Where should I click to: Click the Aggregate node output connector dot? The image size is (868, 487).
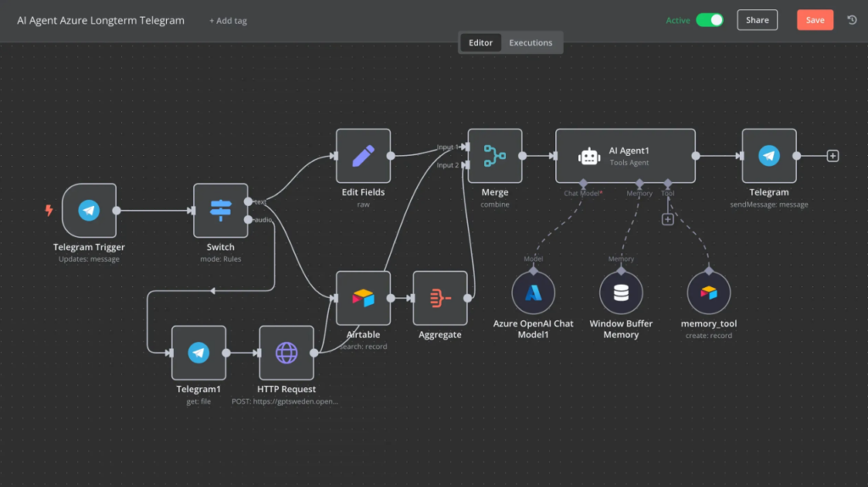pos(468,298)
